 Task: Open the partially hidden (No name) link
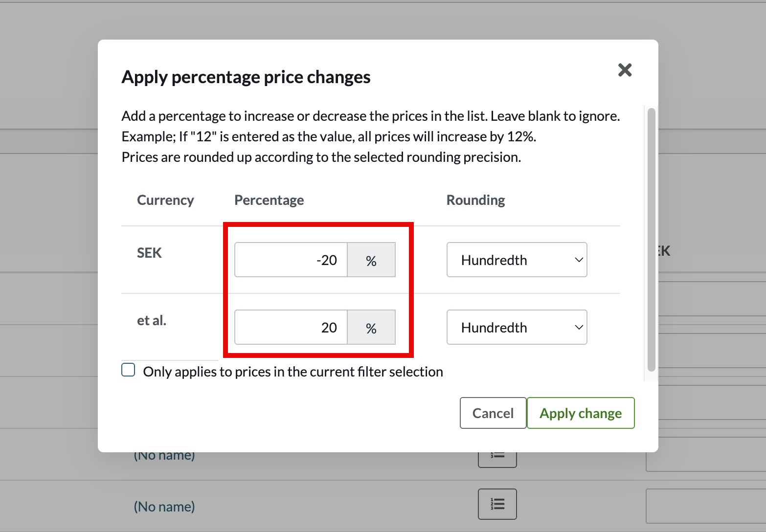164,457
